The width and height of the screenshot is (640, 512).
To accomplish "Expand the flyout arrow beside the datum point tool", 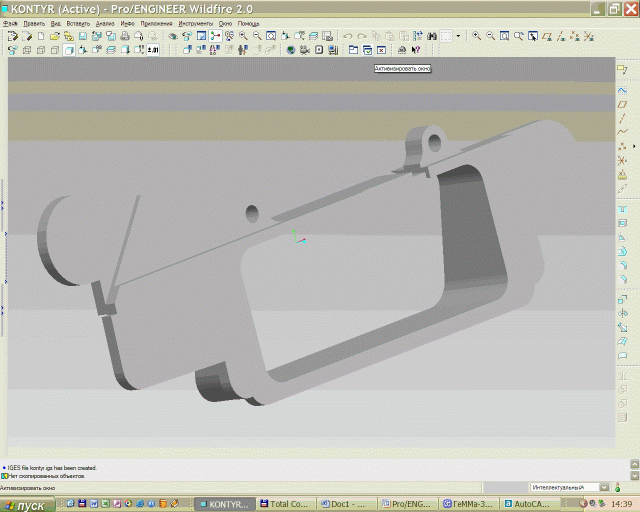I will point(634,146).
